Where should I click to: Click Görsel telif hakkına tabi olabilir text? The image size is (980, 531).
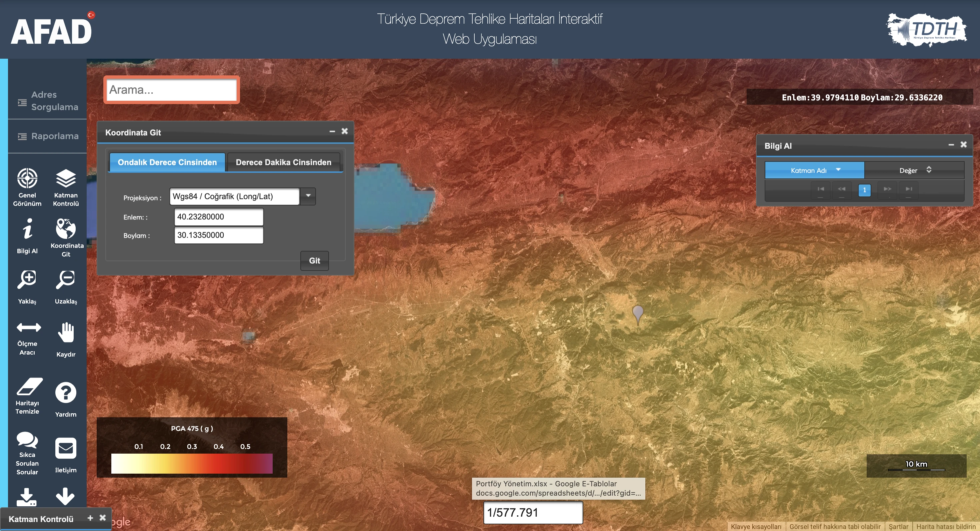click(x=835, y=526)
